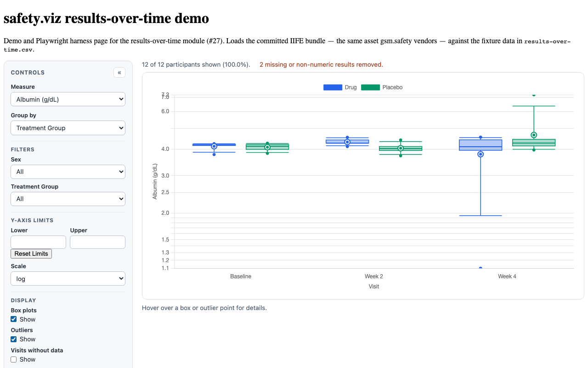The image size is (588, 368).
Task: Click the Lower y-axis limit input
Action: click(39, 242)
